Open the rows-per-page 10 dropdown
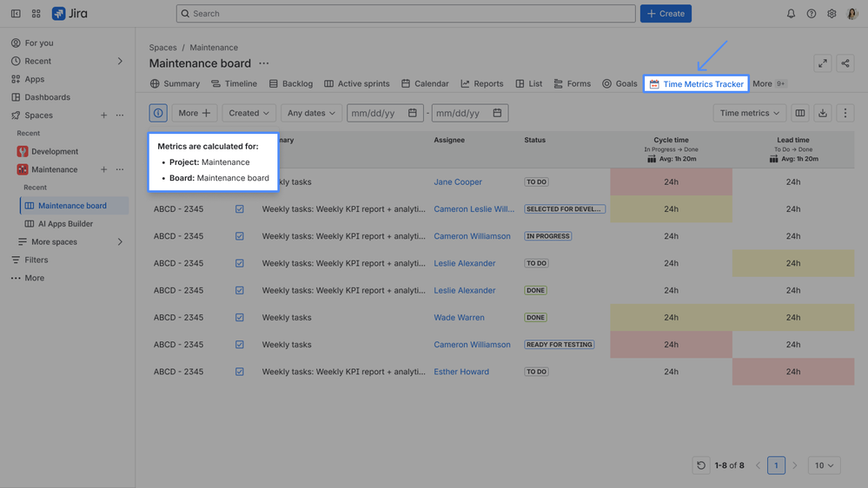Viewport: 868px width, 488px height. [825, 465]
